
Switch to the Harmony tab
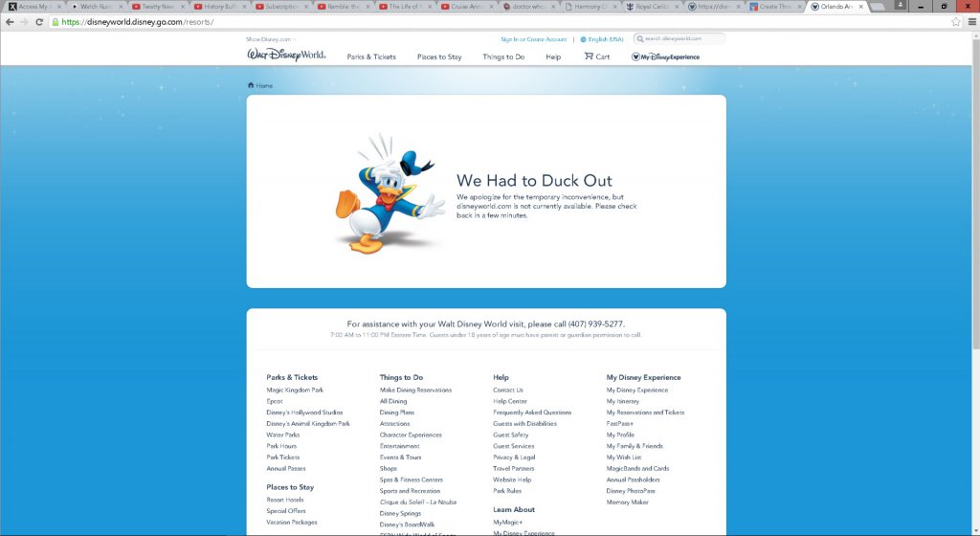589,7
